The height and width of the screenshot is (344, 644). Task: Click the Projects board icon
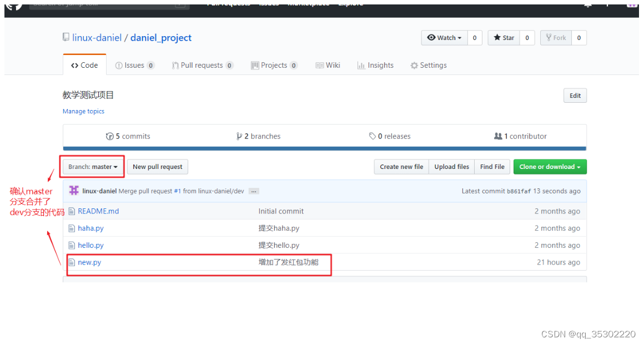[255, 66]
